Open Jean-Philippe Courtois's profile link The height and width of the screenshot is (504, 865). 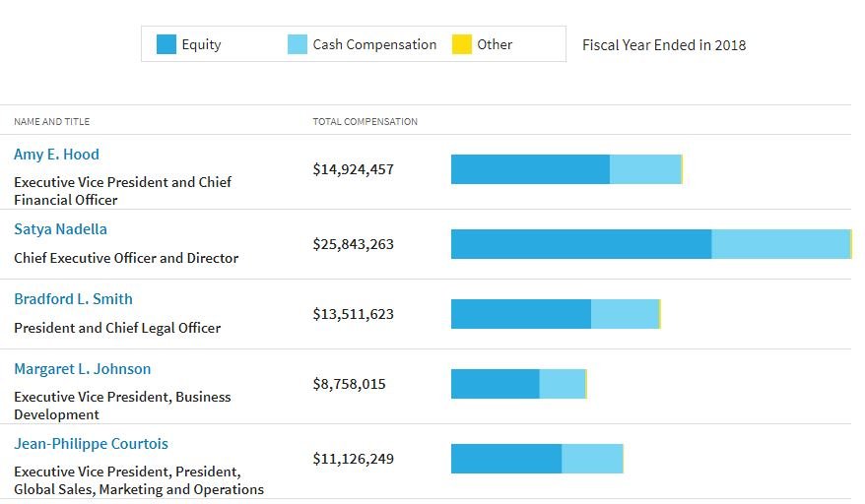[91, 444]
